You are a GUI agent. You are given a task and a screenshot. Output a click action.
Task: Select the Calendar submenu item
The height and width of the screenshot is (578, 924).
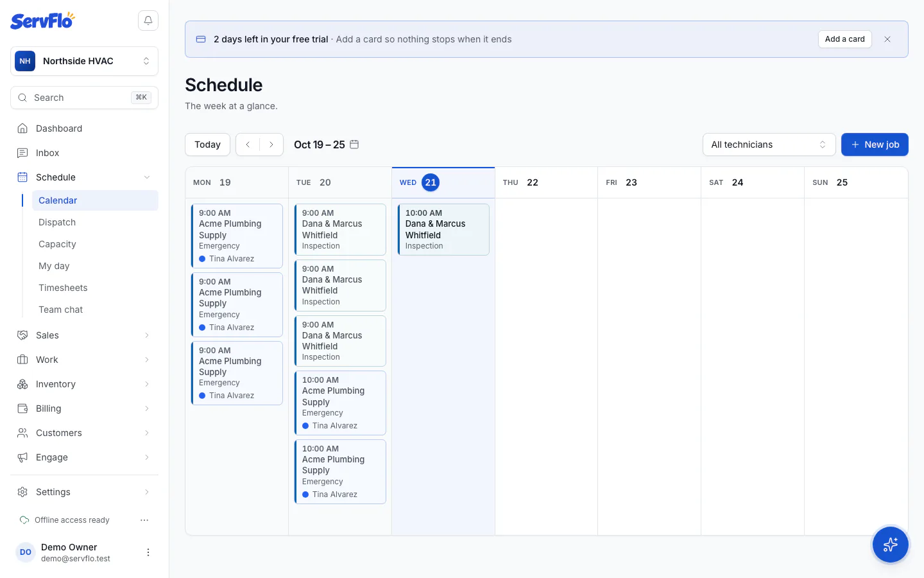tap(95, 200)
